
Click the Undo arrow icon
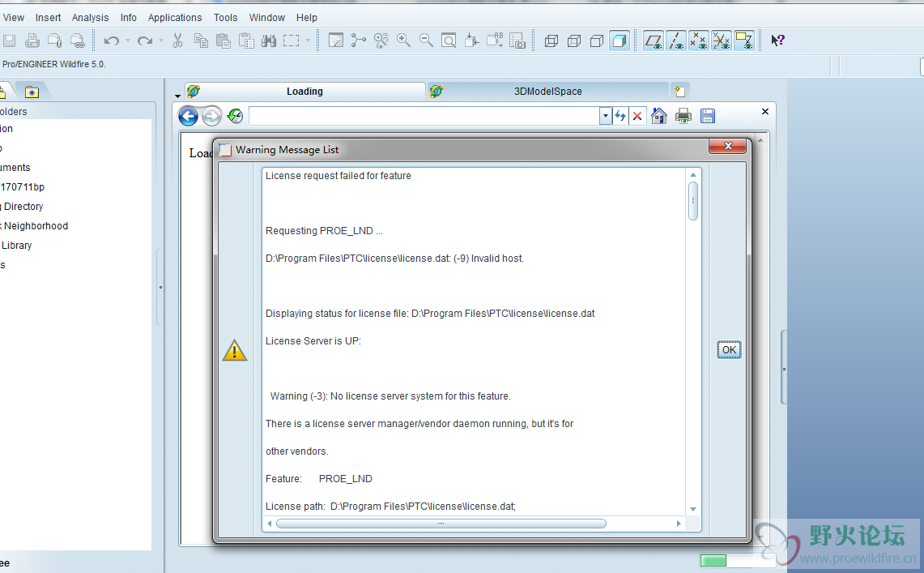(112, 41)
